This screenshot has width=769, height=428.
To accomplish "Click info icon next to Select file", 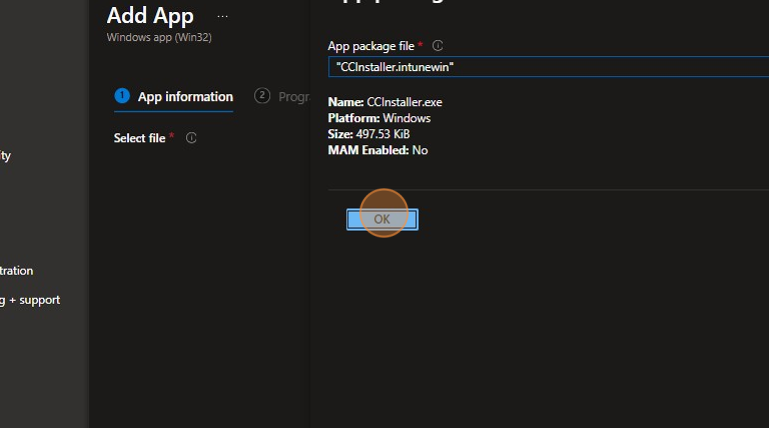I will click(191, 138).
